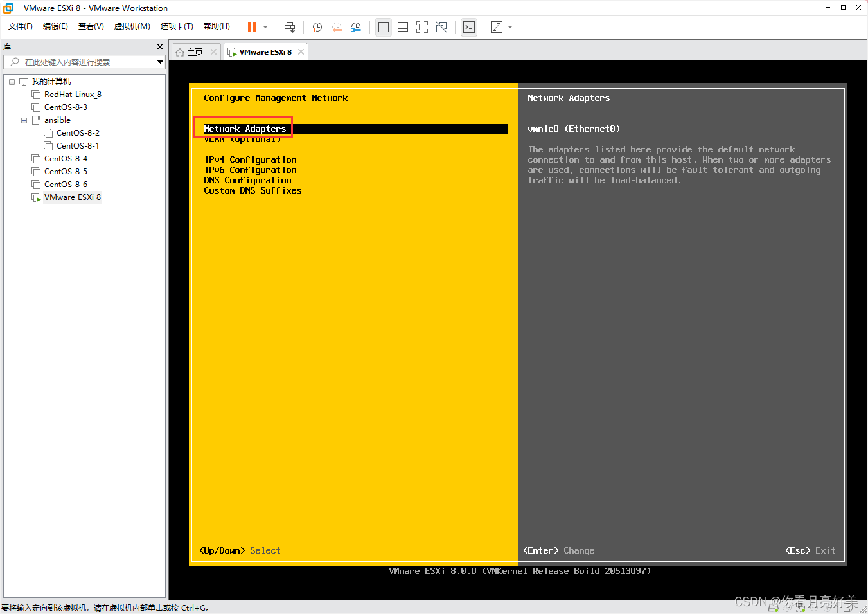Enter full screen mode icon
The width and height of the screenshot is (868, 614).
[x=422, y=27]
